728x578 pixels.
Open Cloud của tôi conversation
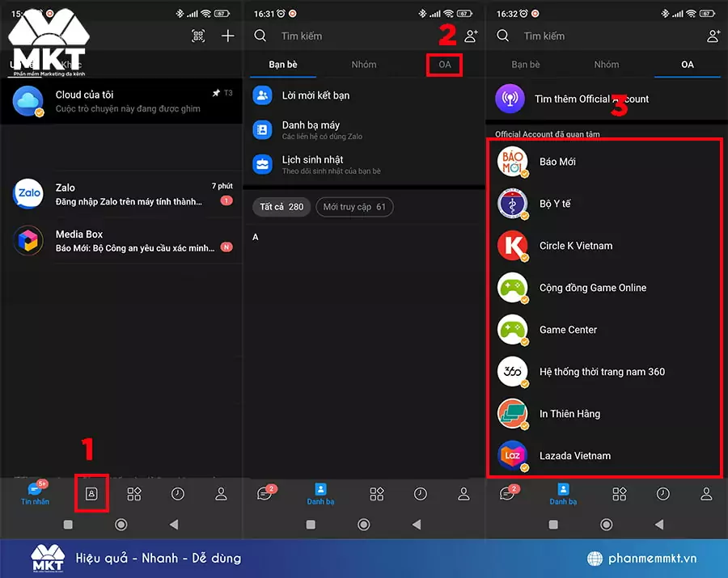(121, 101)
